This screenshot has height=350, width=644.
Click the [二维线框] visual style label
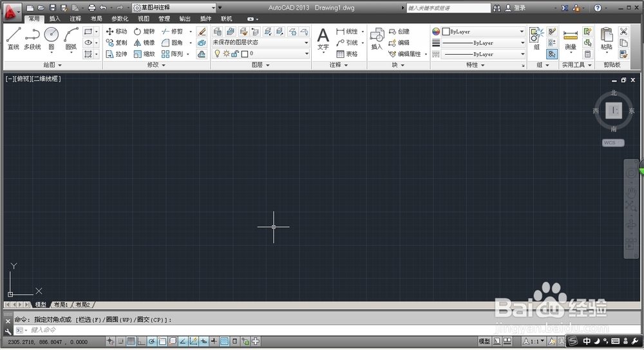[46, 78]
